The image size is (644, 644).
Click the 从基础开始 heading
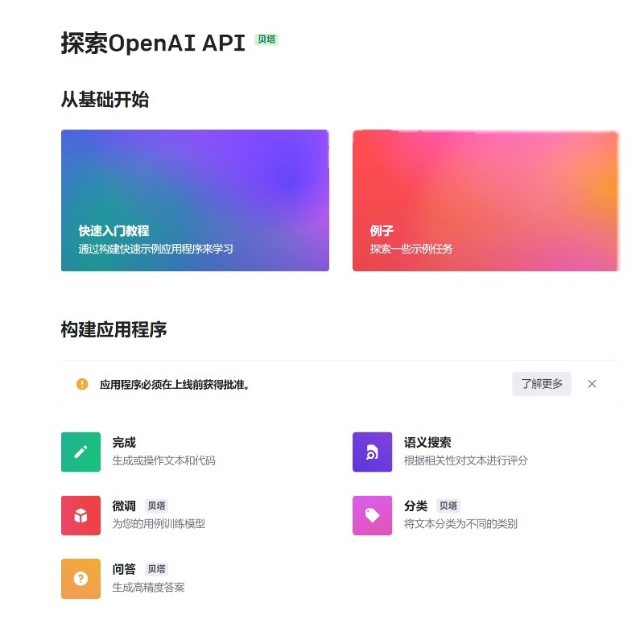[x=105, y=100]
